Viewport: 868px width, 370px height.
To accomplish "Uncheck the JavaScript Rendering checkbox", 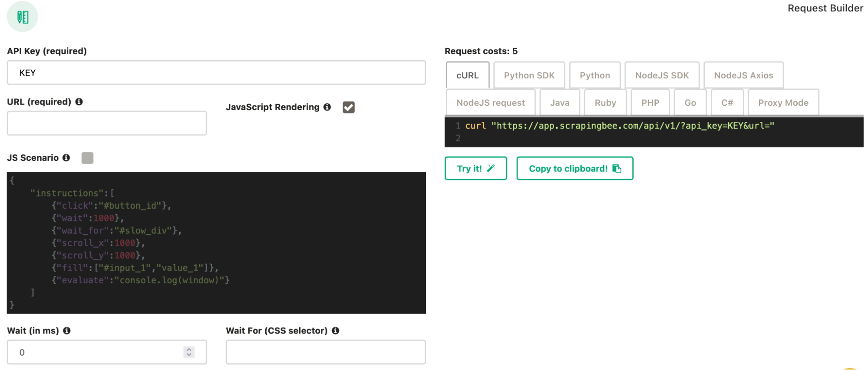I will pyautogui.click(x=348, y=107).
